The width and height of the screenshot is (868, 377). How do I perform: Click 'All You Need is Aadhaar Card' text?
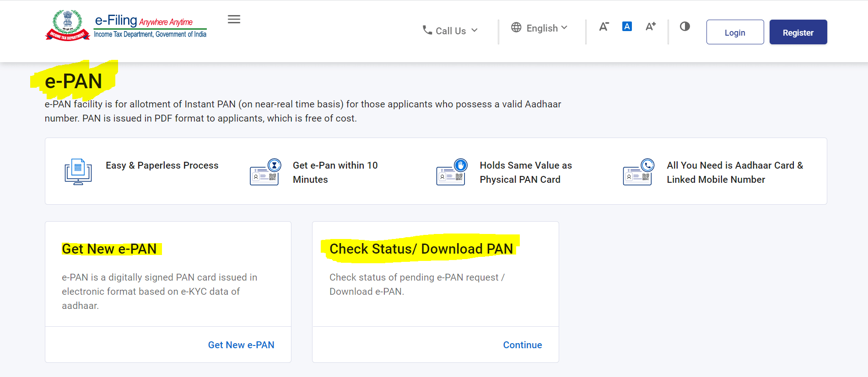(735, 172)
